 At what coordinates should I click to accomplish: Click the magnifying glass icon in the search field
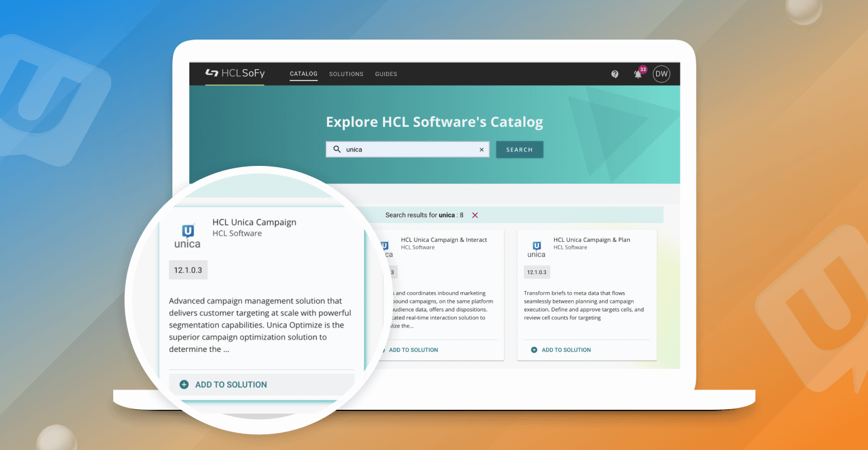(336, 149)
